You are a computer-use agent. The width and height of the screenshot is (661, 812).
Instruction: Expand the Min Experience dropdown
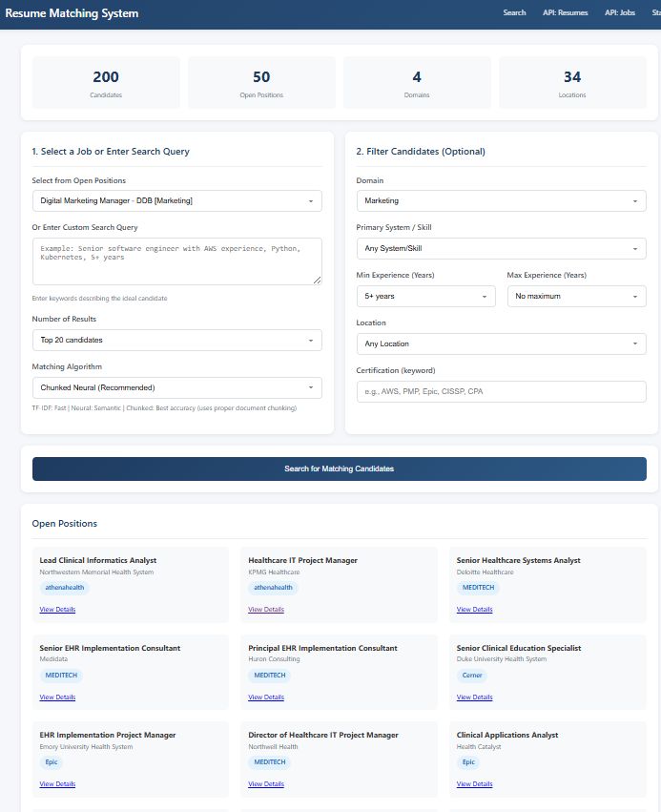426,296
